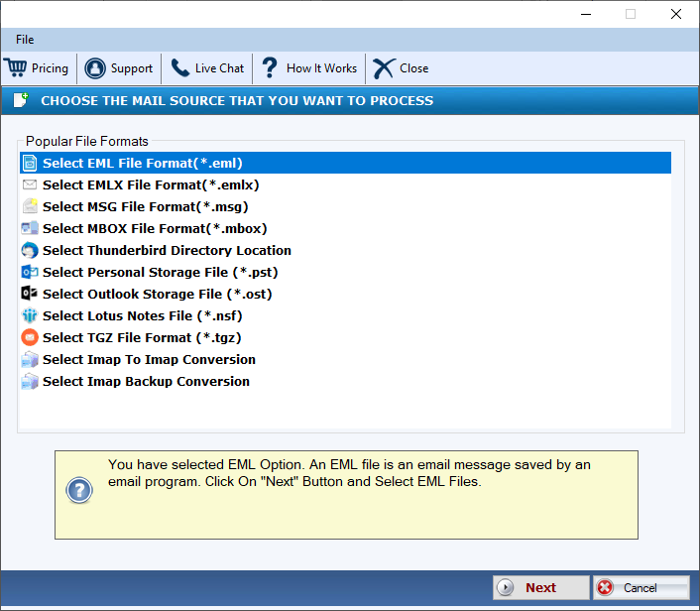This screenshot has height=611, width=700.
Task: Open How It Works toolbar label
Action: click(x=321, y=68)
